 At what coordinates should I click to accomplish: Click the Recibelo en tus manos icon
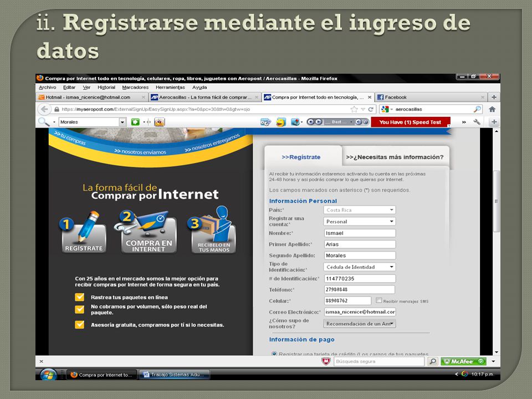coord(212,230)
